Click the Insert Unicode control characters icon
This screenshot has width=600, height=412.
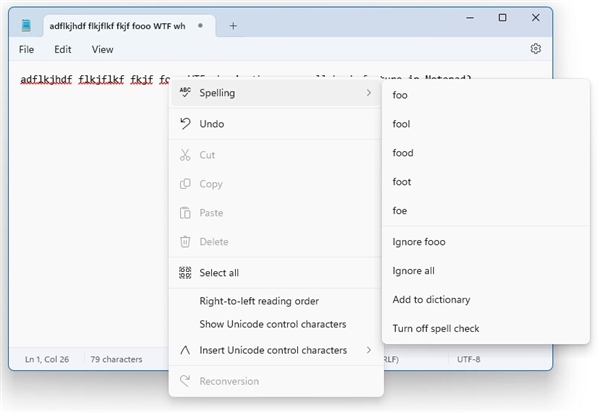tap(184, 350)
